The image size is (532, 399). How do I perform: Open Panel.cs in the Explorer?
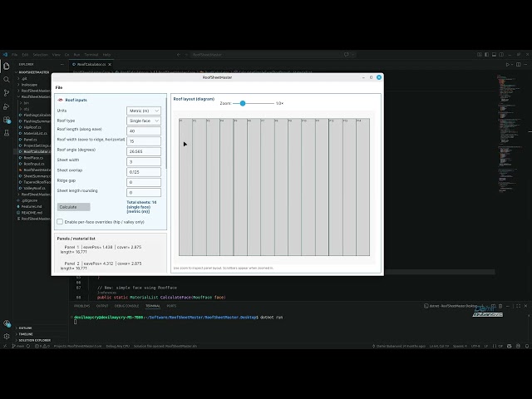(30, 140)
